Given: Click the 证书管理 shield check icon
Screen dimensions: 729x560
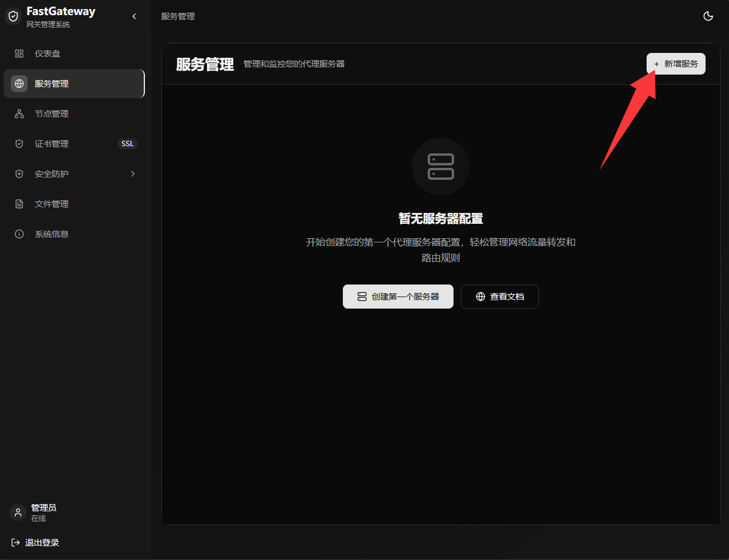Looking at the screenshot, I should [19, 144].
